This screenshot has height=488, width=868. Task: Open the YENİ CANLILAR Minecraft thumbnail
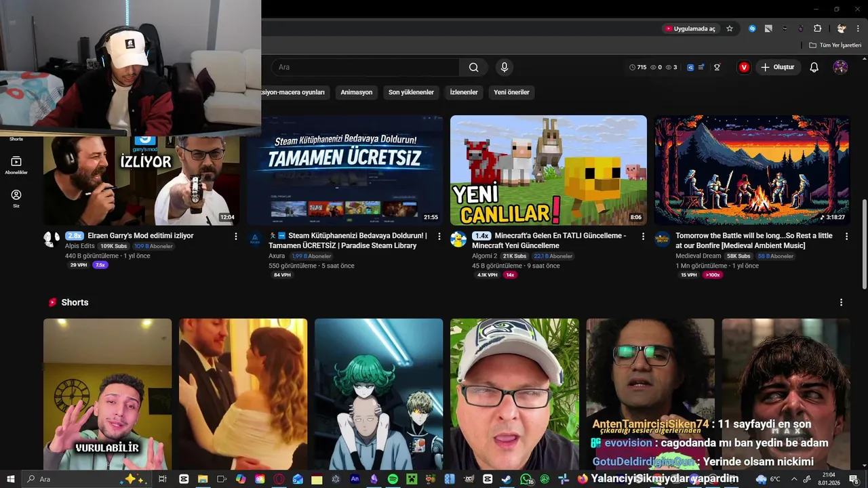[x=549, y=170]
